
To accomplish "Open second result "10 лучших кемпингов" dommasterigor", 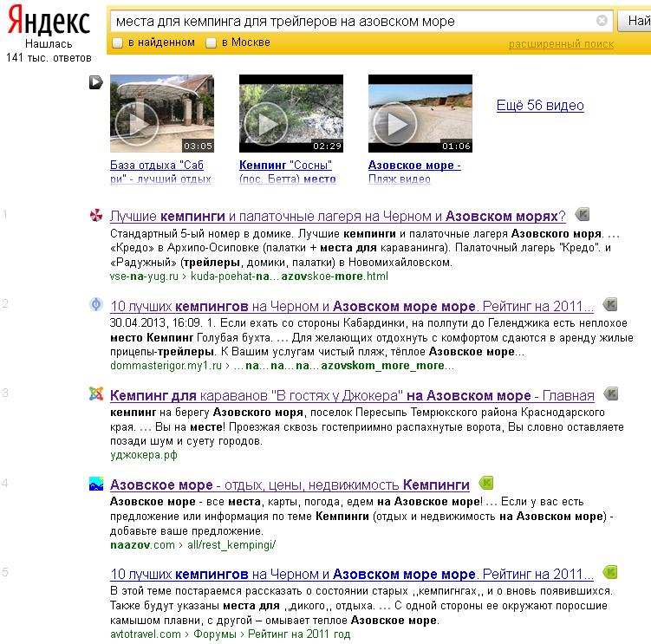I will [352, 307].
